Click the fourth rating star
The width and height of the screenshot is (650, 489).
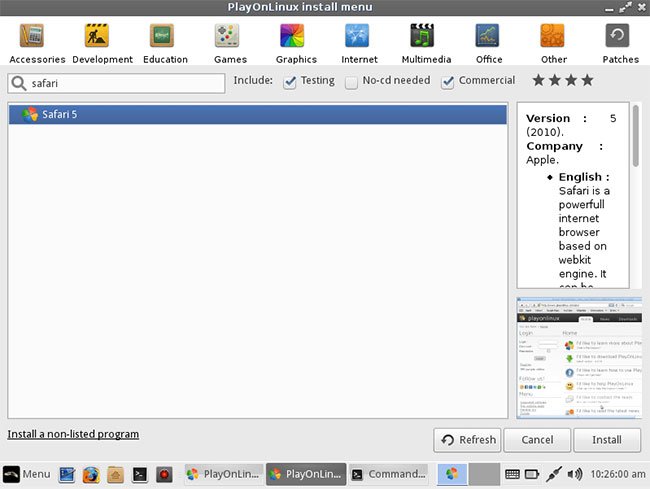[587, 80]
